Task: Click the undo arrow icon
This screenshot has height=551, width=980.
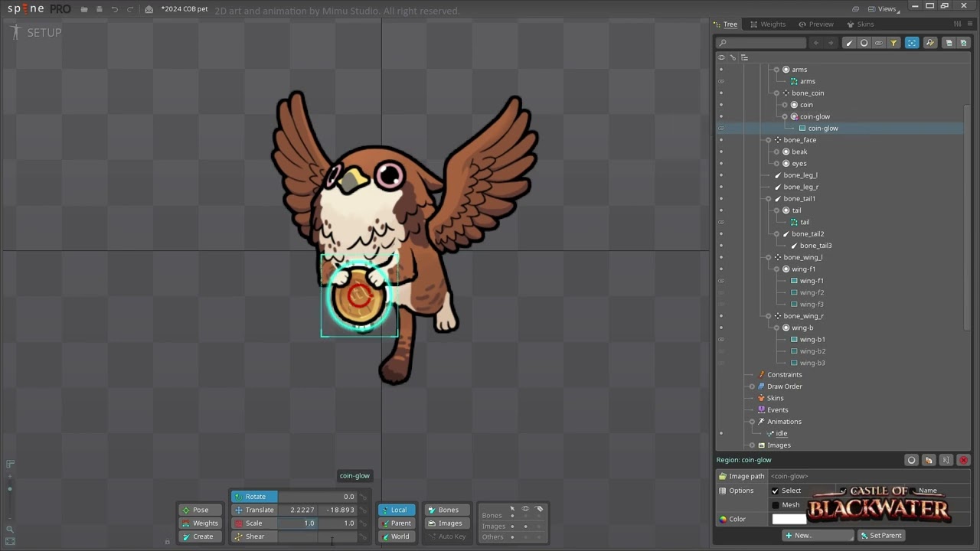Action: pos(114,9)
